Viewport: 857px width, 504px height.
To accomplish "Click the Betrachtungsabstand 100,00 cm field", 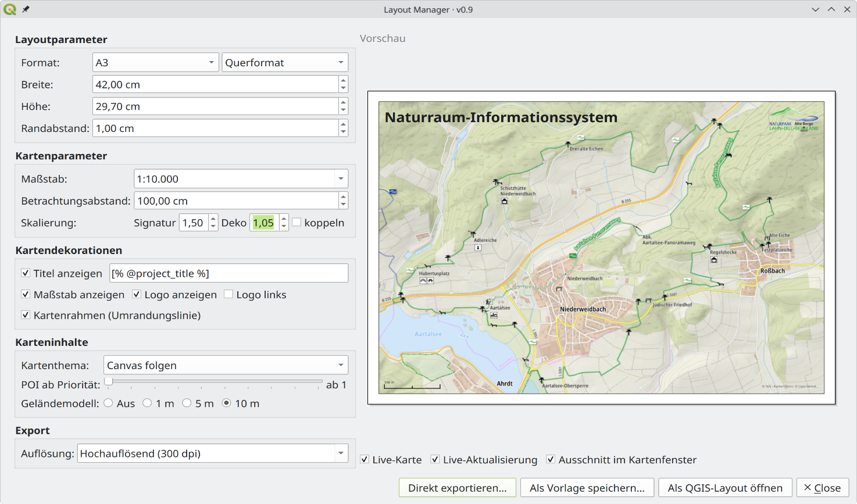I will click(237, 201).
